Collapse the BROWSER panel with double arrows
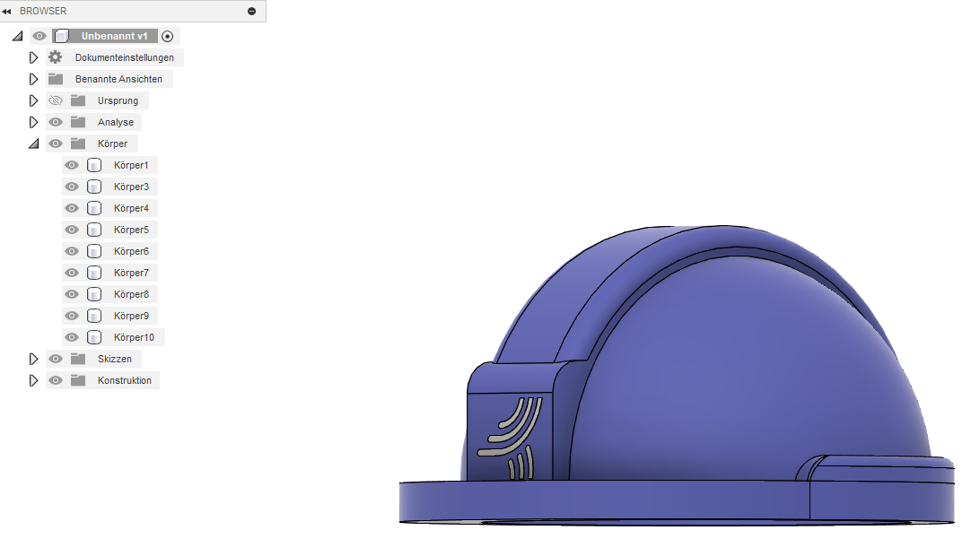 [7, 11]
